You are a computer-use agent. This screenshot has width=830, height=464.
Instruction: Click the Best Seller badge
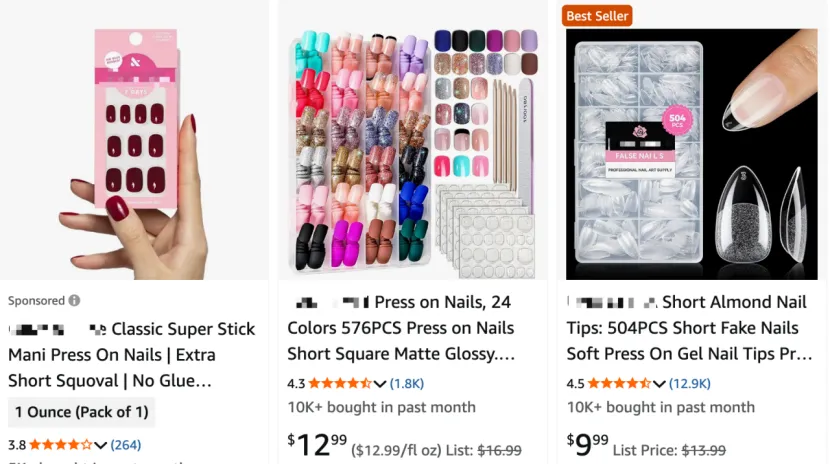598,15
